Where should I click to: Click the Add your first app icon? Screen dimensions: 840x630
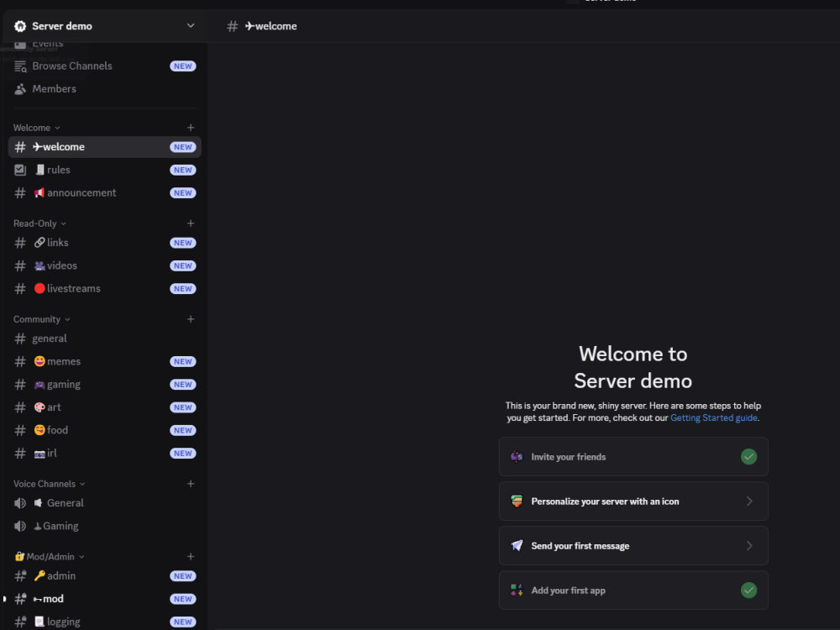[517, 591]
